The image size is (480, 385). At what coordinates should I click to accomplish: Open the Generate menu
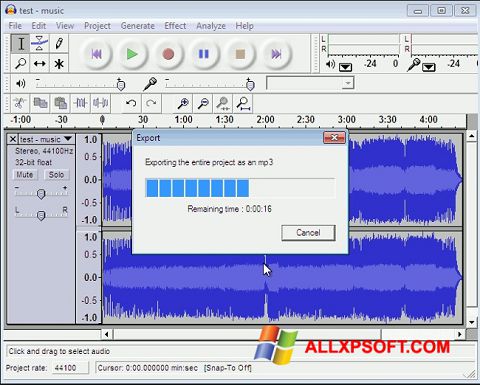(138, 26)
